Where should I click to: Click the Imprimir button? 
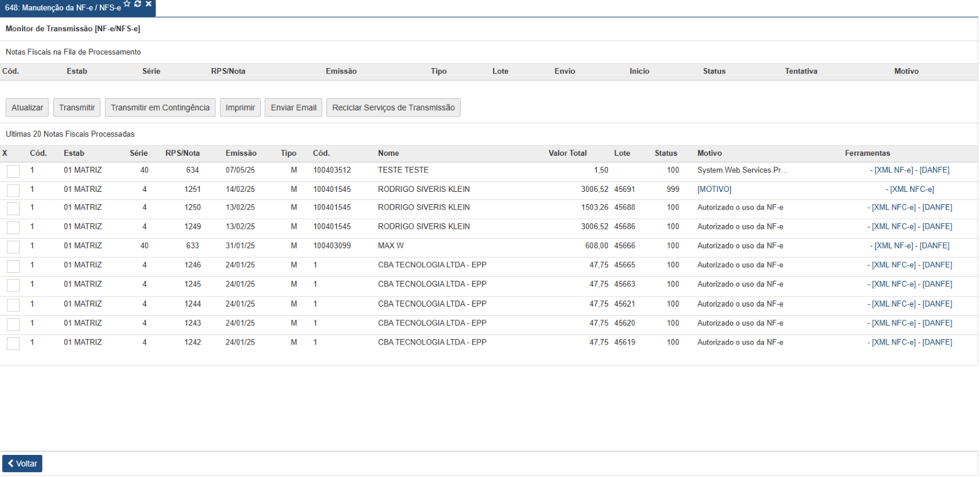[240, 107]
